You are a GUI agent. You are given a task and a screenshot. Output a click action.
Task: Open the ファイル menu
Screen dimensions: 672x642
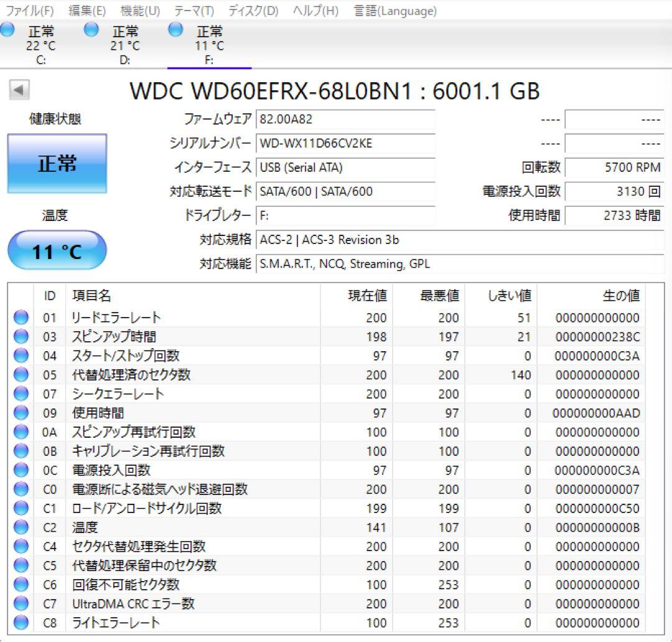29,11
